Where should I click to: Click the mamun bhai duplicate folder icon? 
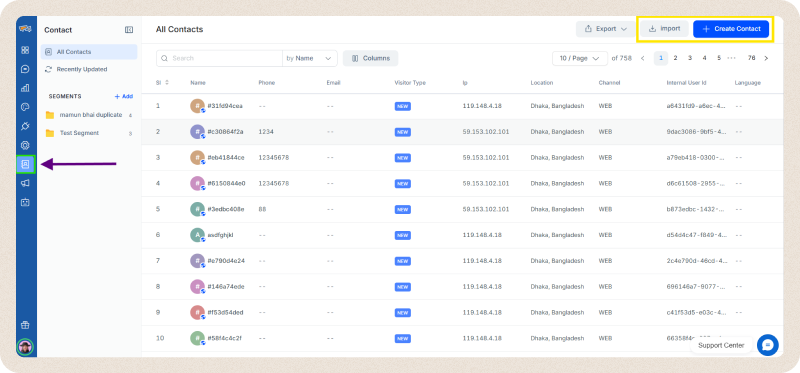click(x=49, y=115)
